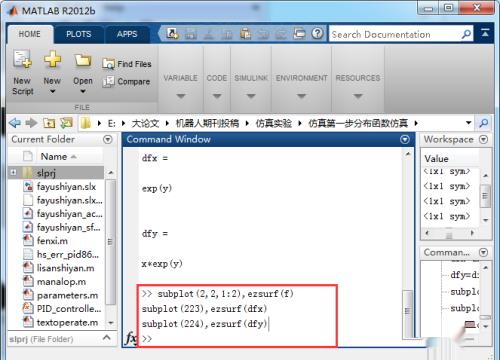Open the Current Folder panel actions menu

click(108, 139)
